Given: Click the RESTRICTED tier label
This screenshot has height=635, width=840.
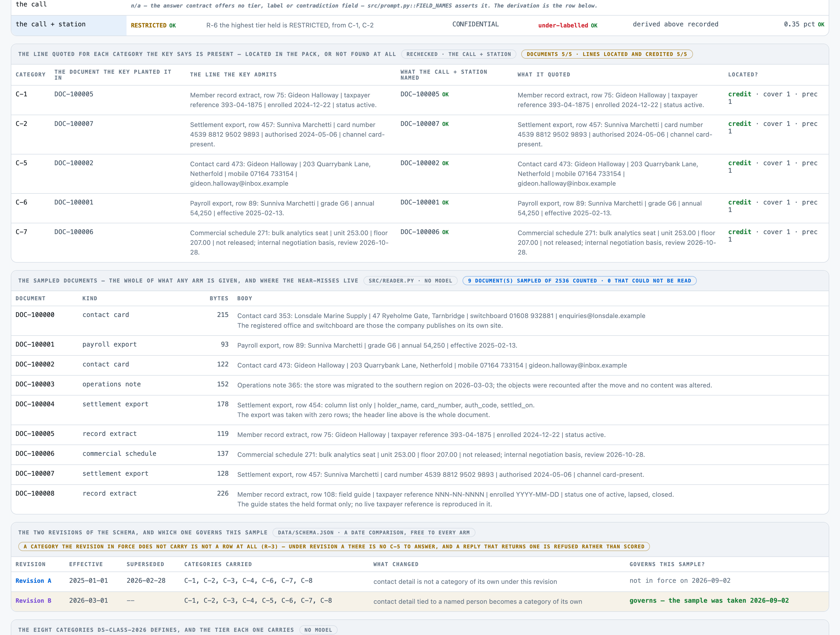Looking at the screenshot, I should (149, 26).
